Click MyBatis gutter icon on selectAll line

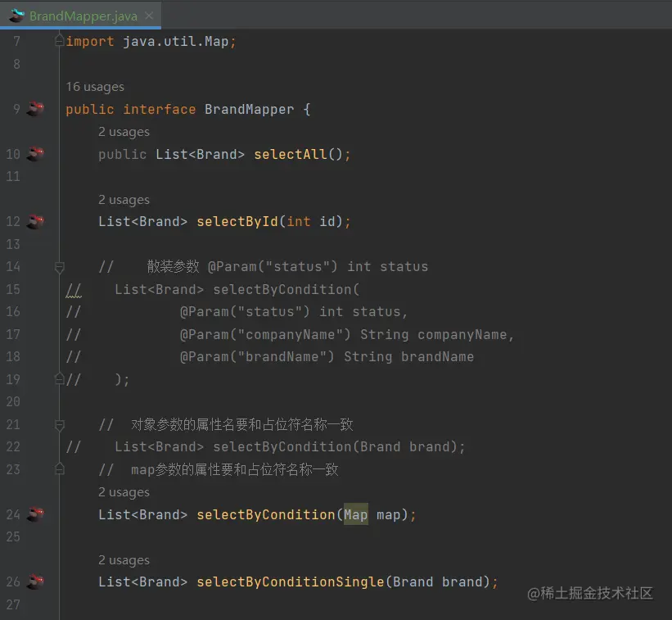(35, 154)
